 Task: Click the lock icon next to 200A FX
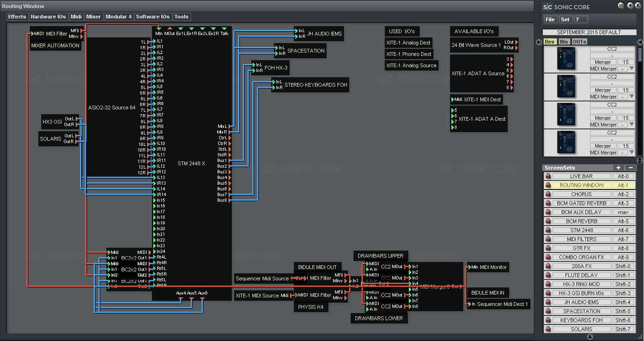548,266
